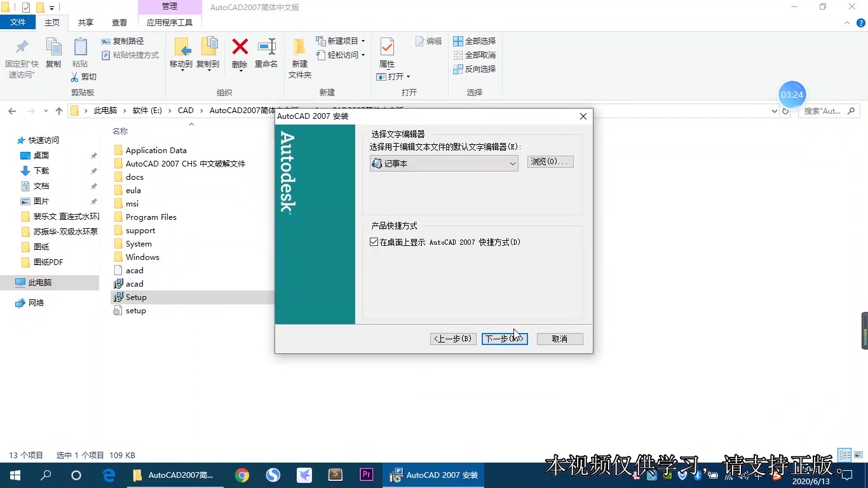Click the Cut scissors item
868x488 pixels.
[84, 77]
